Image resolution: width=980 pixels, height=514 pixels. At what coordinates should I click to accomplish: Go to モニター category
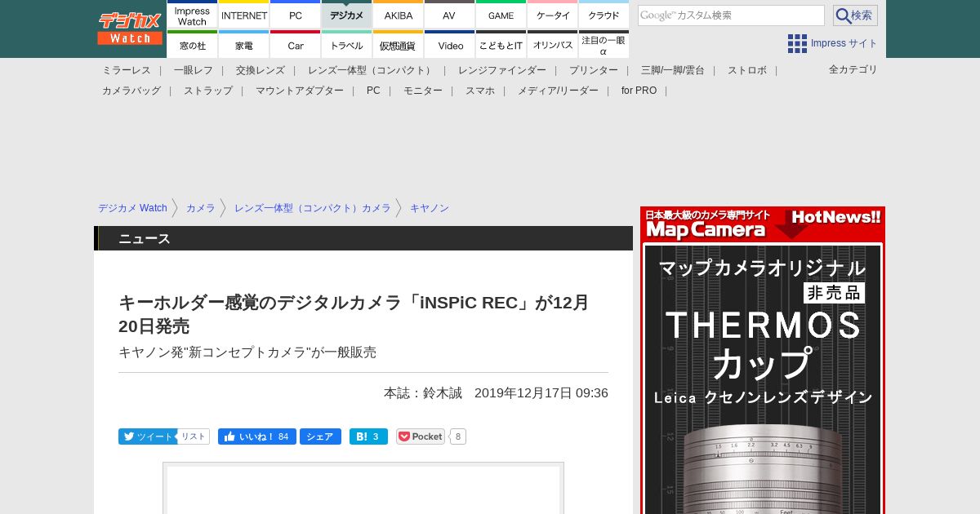[x=423, y=91]
